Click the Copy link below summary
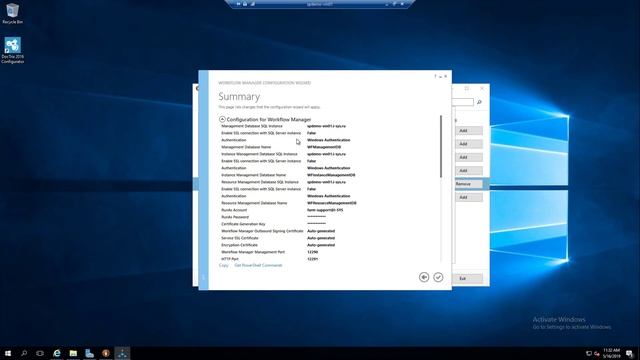 pyautogui.click(x=224, y=265)
